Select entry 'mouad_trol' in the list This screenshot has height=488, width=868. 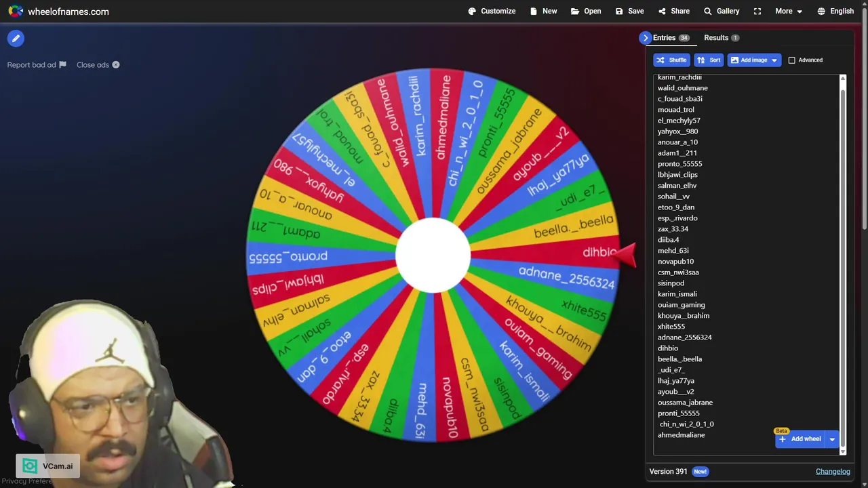point(675,110)
